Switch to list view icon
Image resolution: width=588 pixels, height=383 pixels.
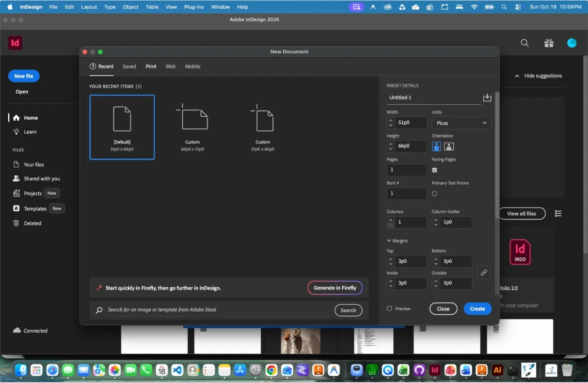click(558, 213)
